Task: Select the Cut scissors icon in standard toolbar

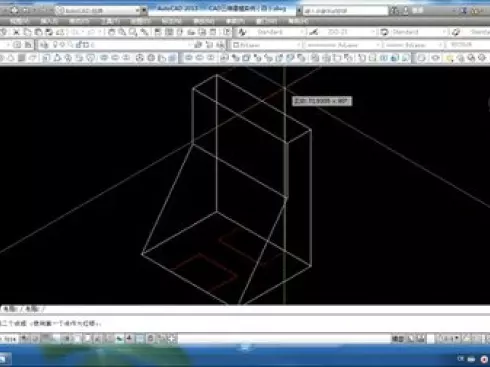Action: click(16, 32)
